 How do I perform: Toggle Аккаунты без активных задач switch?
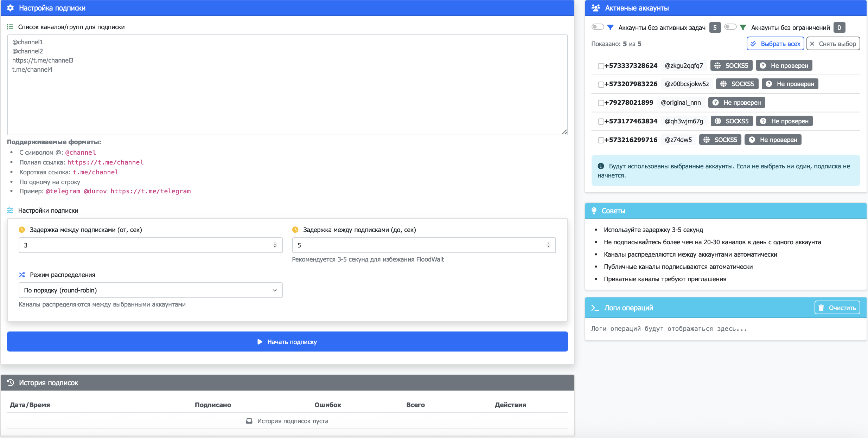coord(598,27)
